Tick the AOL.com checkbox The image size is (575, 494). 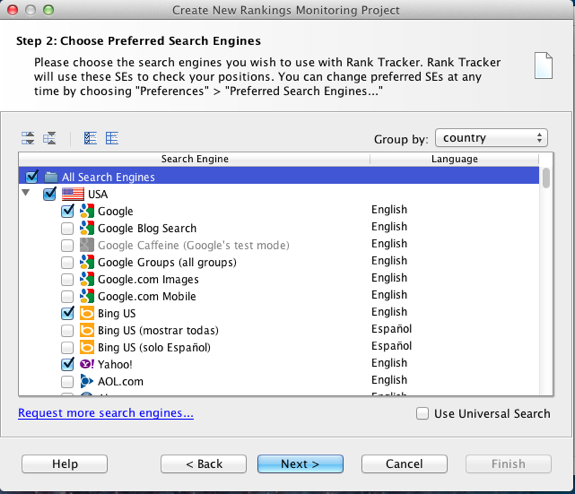click(67, 381)
